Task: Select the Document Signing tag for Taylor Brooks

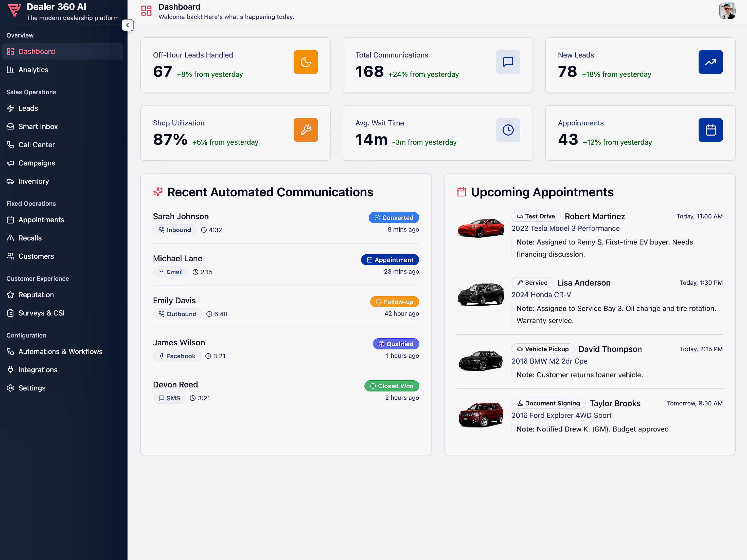Action: pyautogui.click(x=548, y=403)
